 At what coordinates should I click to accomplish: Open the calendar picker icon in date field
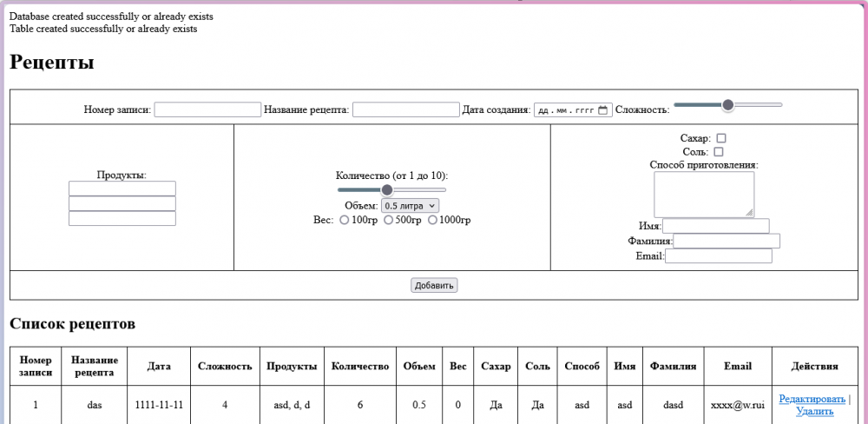point(603,110)
